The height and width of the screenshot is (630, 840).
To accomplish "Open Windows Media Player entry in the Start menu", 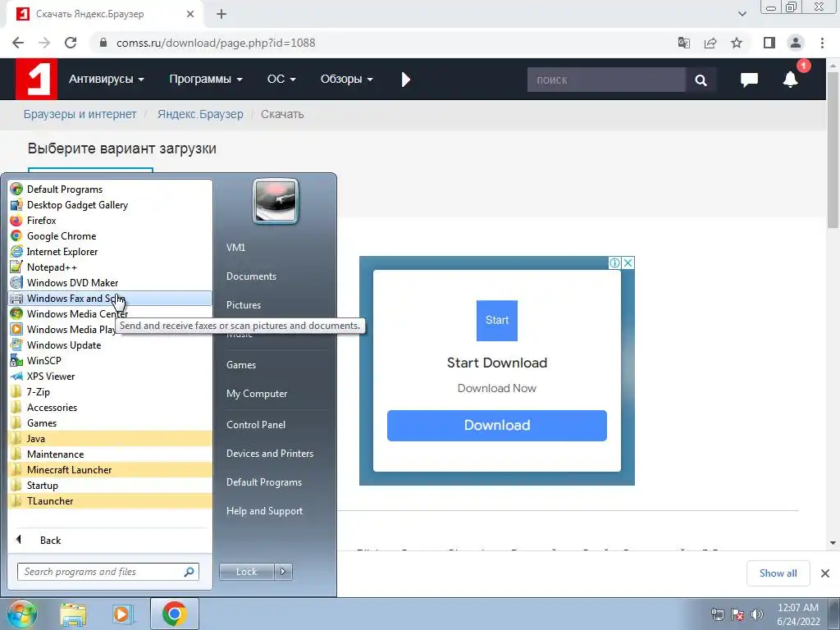I will click(x=111, y=329).
